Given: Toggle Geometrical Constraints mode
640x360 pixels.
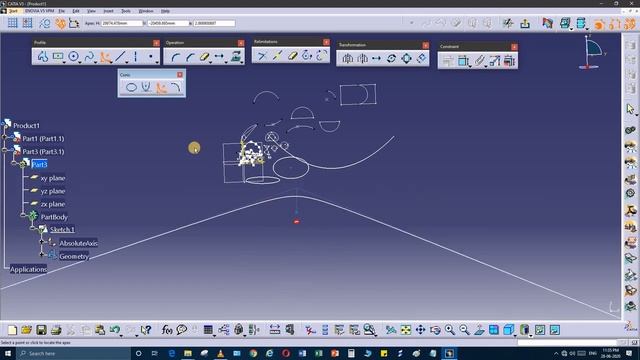Looking at the screenshot, I should [60, 23].
